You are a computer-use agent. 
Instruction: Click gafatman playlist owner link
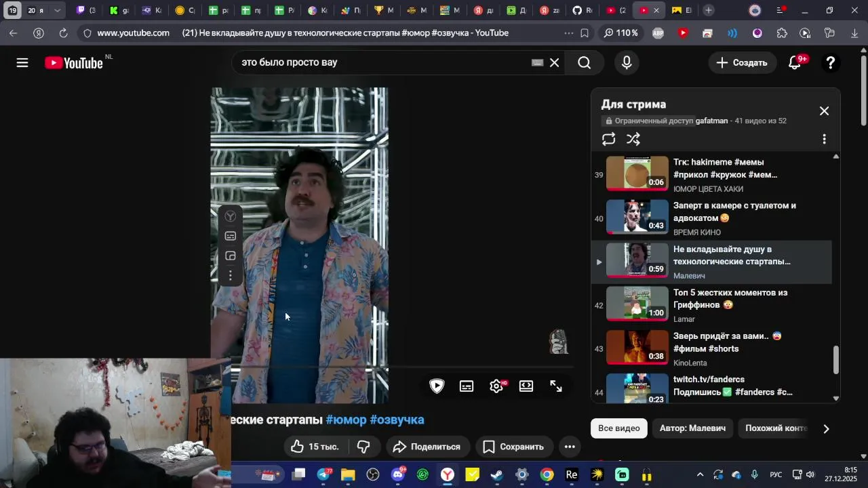coord(711,121)
